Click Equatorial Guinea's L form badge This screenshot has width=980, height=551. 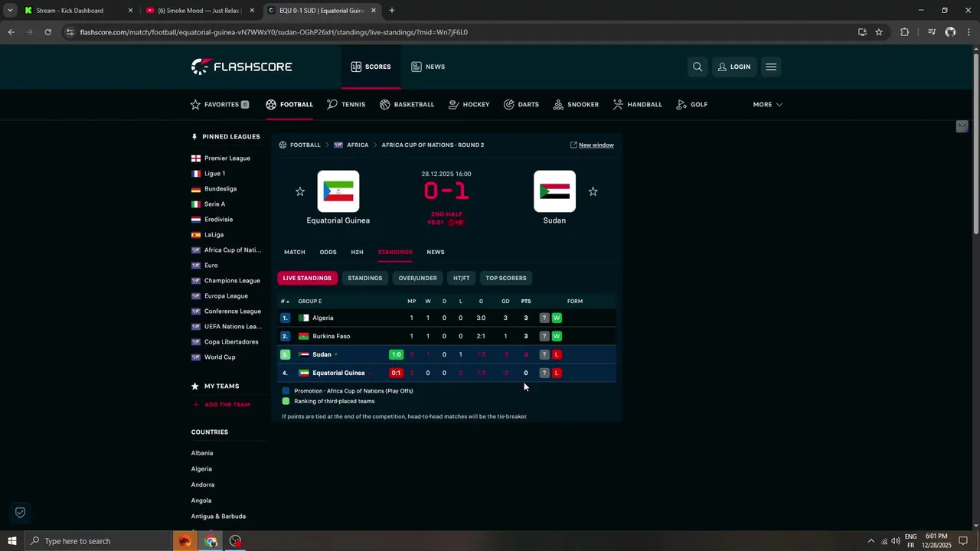click(557, 373)
